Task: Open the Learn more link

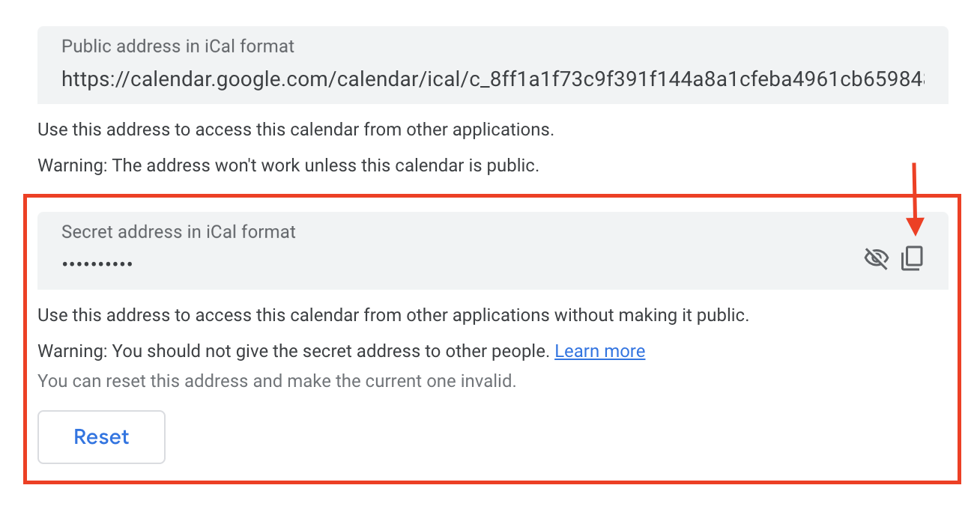Action: 599,351
